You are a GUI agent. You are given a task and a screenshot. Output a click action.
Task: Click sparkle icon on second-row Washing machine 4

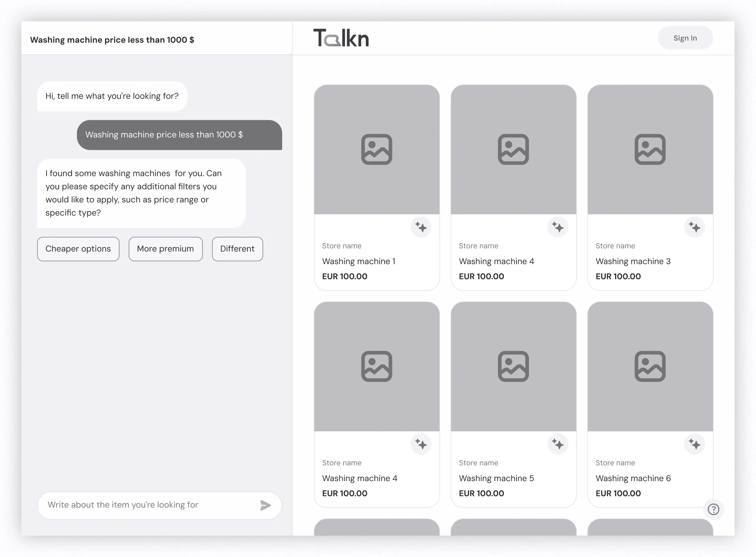[421, 444]
